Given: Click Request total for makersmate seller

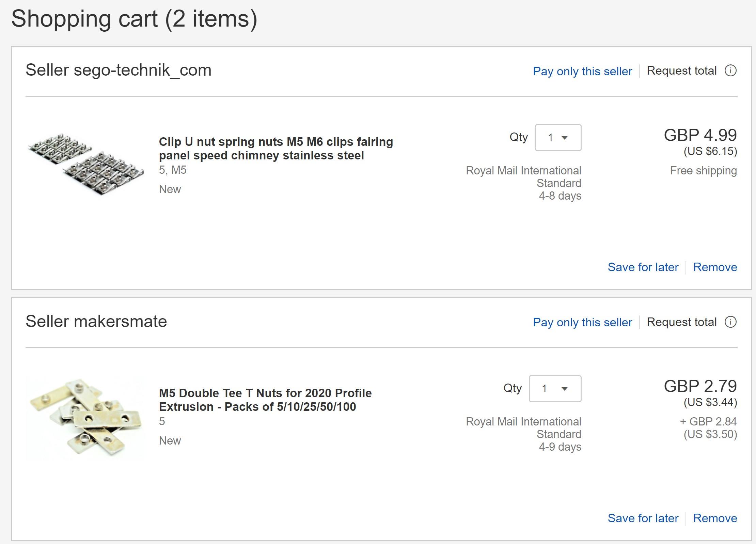Looking at the screenshot, I should click(x=681, y=322).
